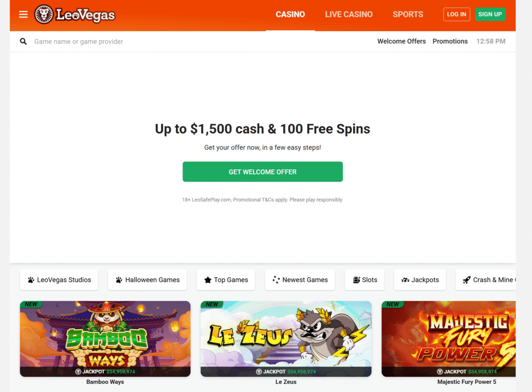Open the Le Zeus game thumbnail

(286, 339)
